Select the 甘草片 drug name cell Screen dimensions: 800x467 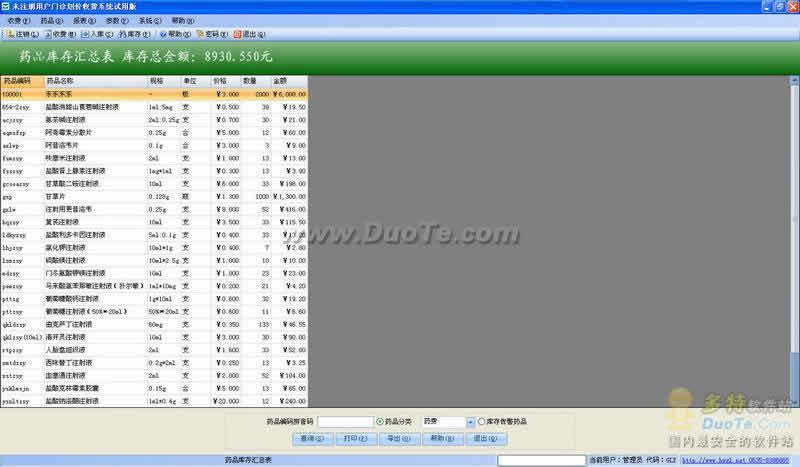tap(95, 196)
